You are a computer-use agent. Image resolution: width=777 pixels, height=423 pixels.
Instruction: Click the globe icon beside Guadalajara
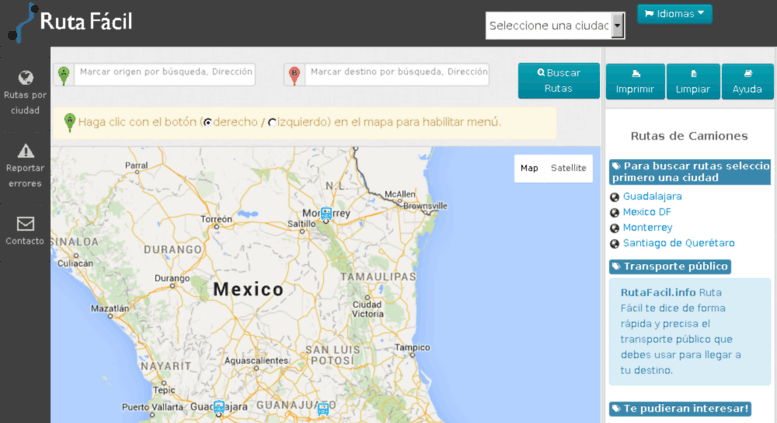pos(614,197)
